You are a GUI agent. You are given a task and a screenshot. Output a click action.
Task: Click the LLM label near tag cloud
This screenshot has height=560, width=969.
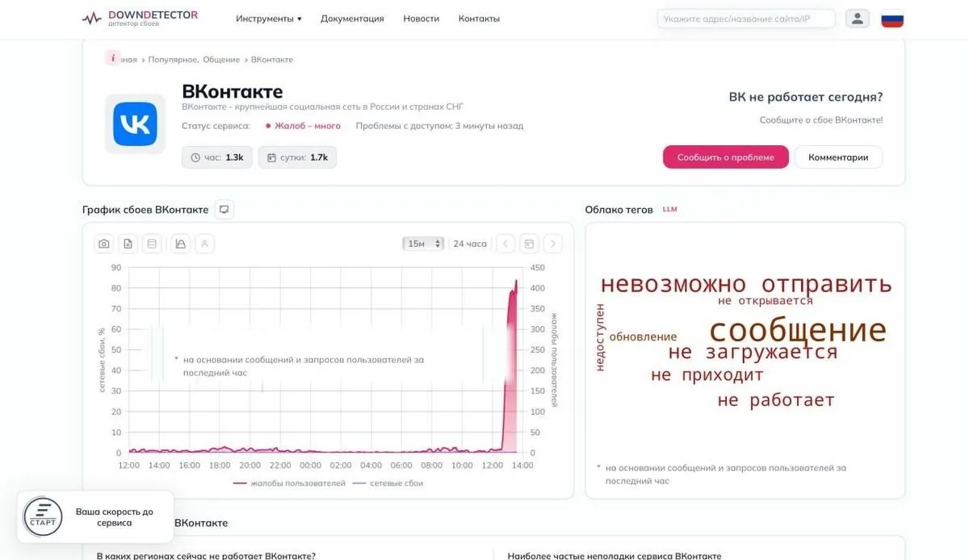pos(669,209)
